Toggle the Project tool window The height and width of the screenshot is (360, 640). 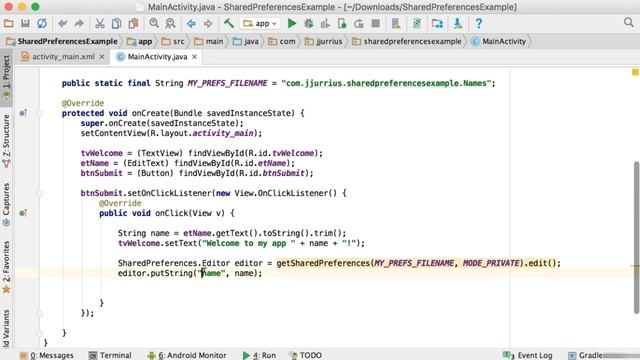pyautogui.click(x=6, y=78)
